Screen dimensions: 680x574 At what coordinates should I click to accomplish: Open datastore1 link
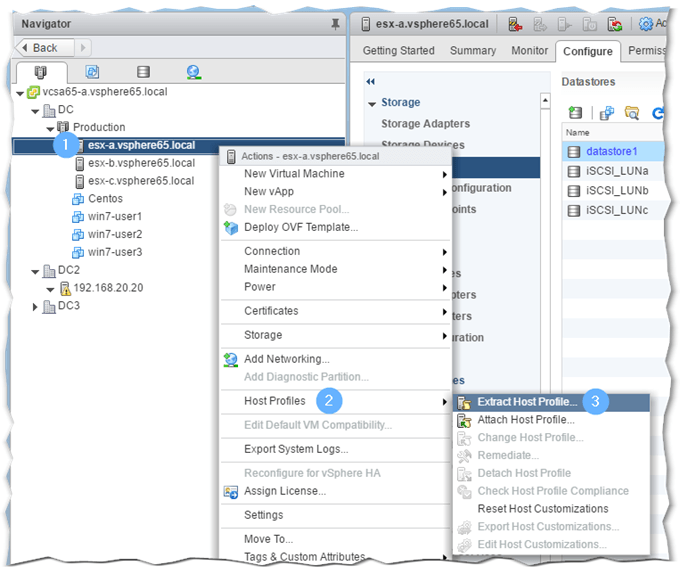point(611,151)
